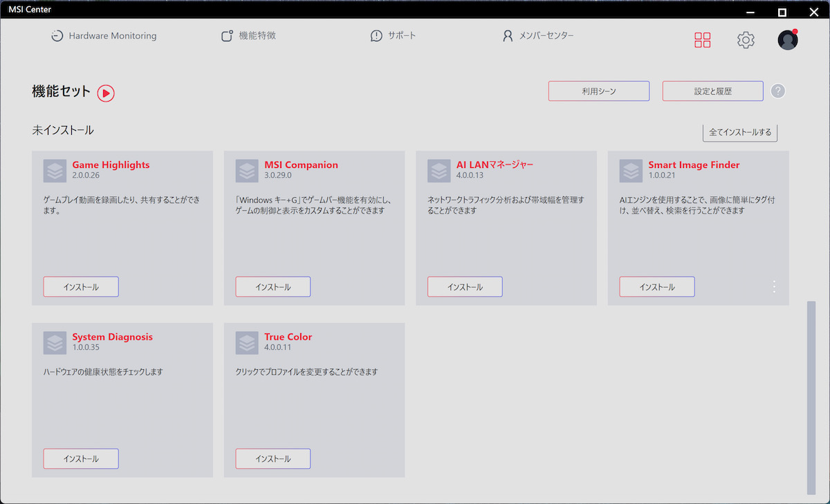Click the True Color title
Screen dimensions: 830x504
pyautogui.click(x=288, y=337)
